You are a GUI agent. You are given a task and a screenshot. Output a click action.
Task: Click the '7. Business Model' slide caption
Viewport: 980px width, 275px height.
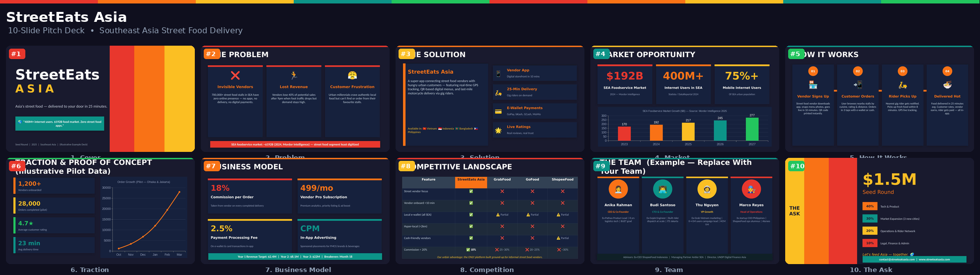(x=298, y=270)
